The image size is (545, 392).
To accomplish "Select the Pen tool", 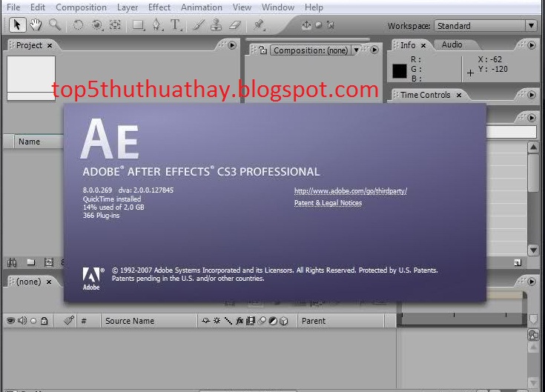I will (x=157, y=25).
